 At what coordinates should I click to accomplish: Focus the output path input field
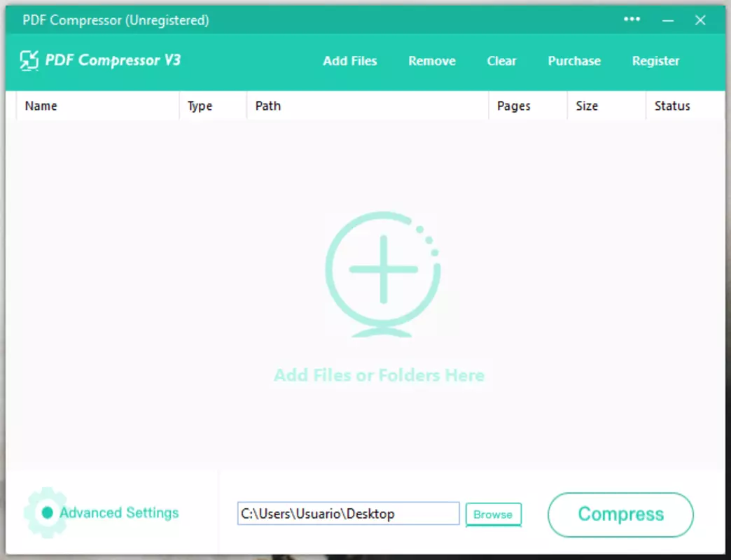tap(348, 513)
